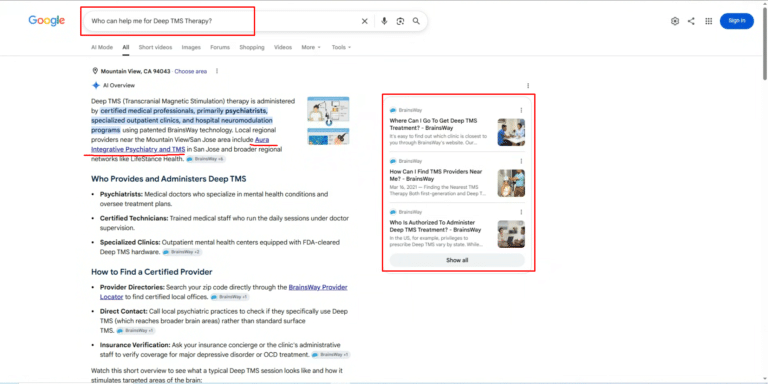Switch to Videos tab
Viewport: 768px width, 384px height.
tap(283, 48)
